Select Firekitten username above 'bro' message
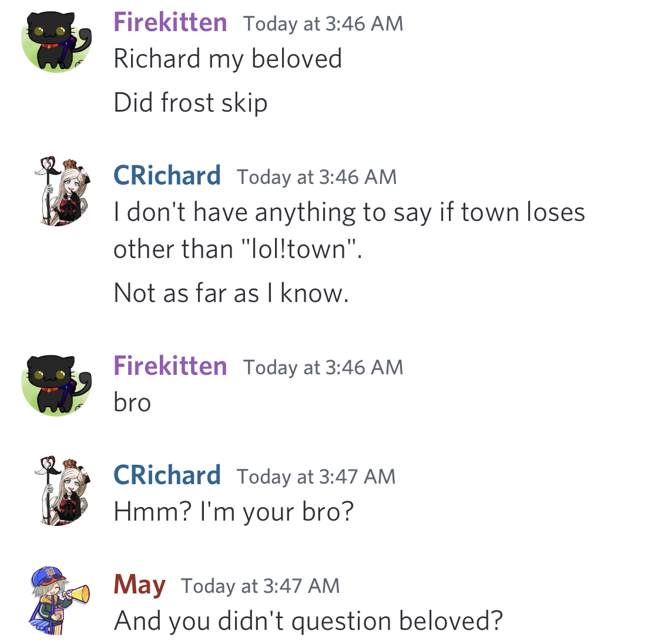This screenshot has width=661, height=644. pyautogui.click(x=170, y=366)
